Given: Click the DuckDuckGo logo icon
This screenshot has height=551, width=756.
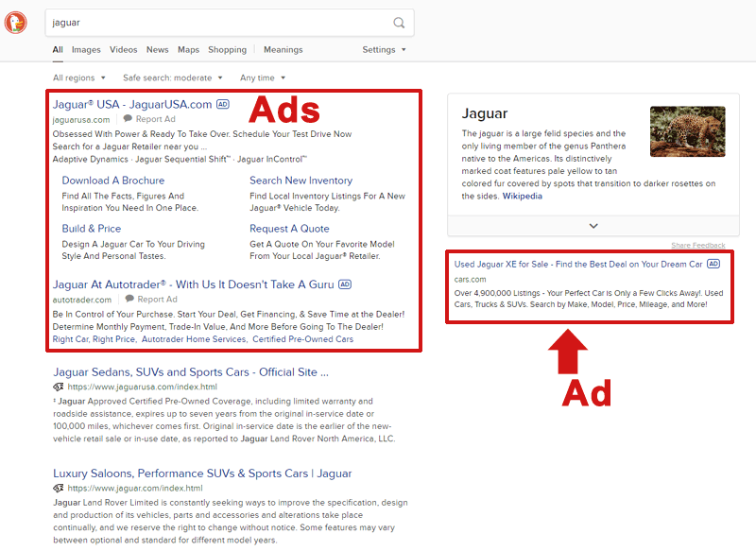Looking at the screenshot, I should point(15,23).
